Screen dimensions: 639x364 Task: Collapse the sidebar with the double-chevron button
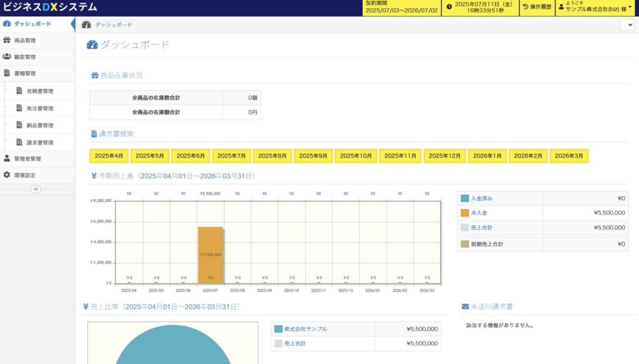click(36, 189)
